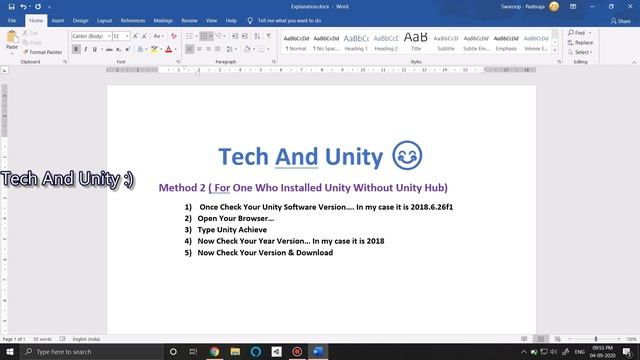
Task: Decrease the paragraph indent
Action: coord(235,36)
